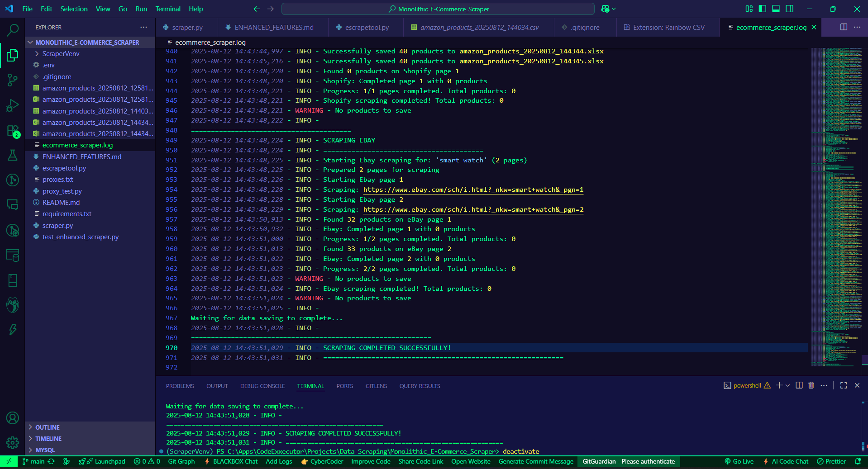Open remote window indicator
This screenshot has height=469, width=868.
[9, 461]
